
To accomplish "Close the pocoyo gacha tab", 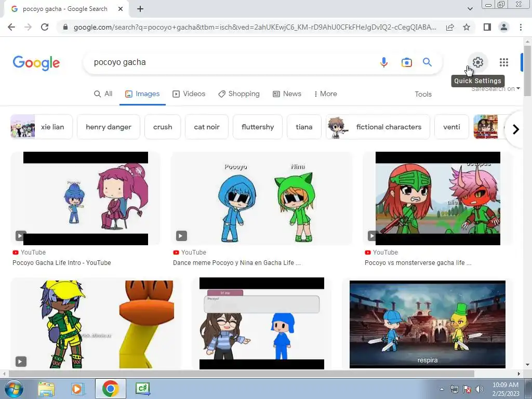I will [x=121, y=9].
